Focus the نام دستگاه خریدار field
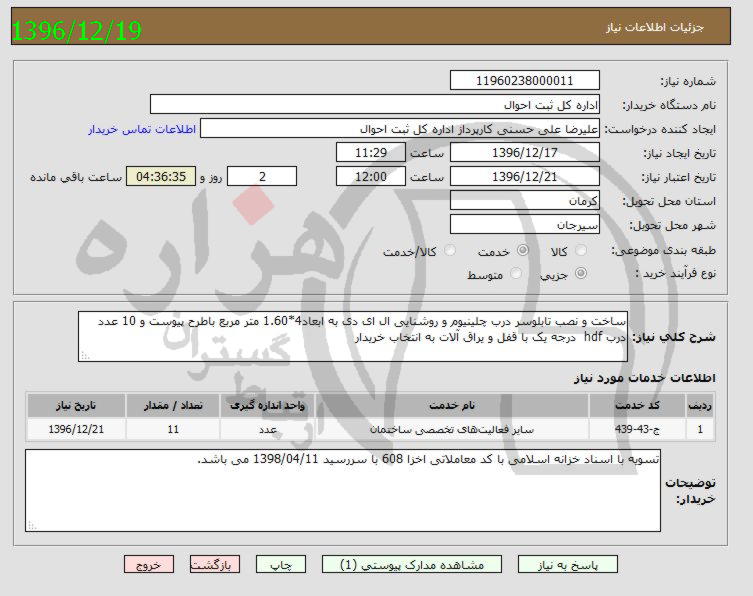753x596 pixels. pos(375,105)
